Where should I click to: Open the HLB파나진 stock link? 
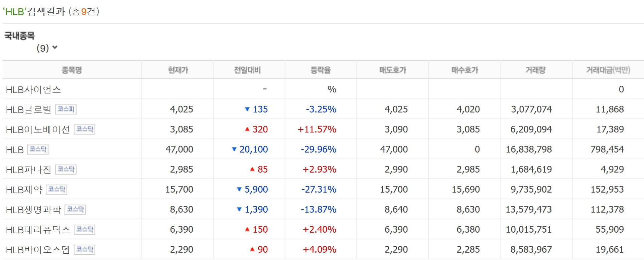click(29, 170)
